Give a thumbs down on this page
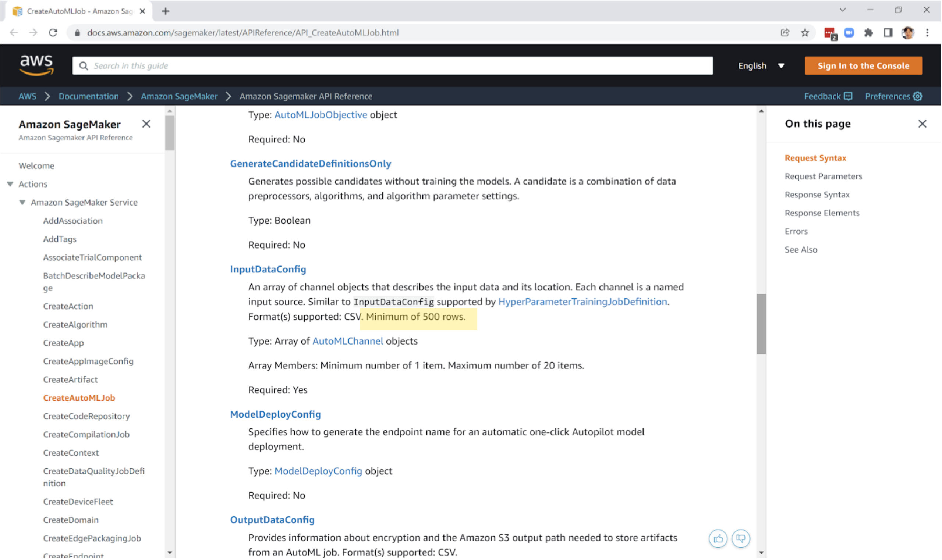The width and height of the screenshot is (942, 560). pos(741,539)
